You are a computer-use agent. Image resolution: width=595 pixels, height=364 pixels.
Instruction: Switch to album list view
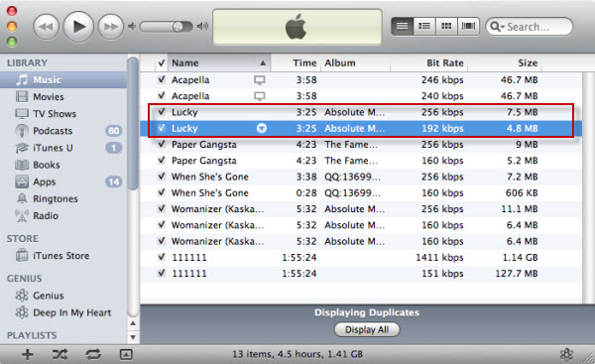click(424, 26)
